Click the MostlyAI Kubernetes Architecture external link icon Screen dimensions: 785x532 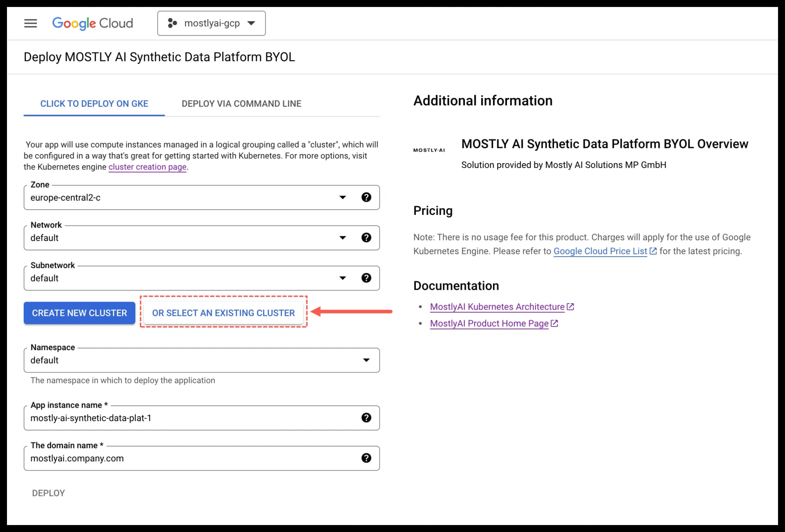coord(570,306)
